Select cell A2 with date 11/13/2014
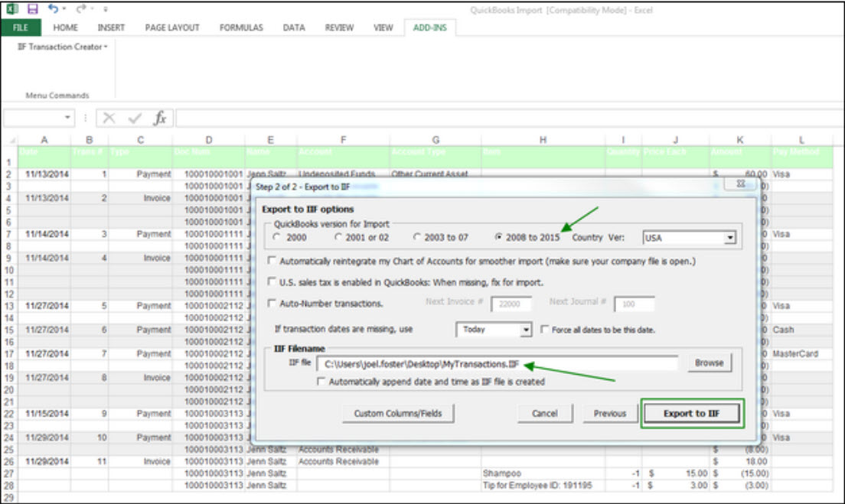Image resolution: width=845 pixels, height=504 pixels. [44, 174]
